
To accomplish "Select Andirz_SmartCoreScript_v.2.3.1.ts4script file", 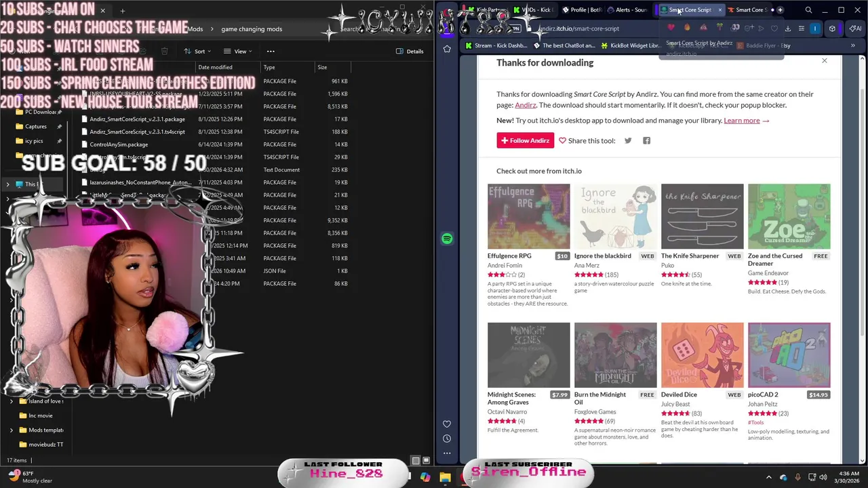I will coord(137,132).
